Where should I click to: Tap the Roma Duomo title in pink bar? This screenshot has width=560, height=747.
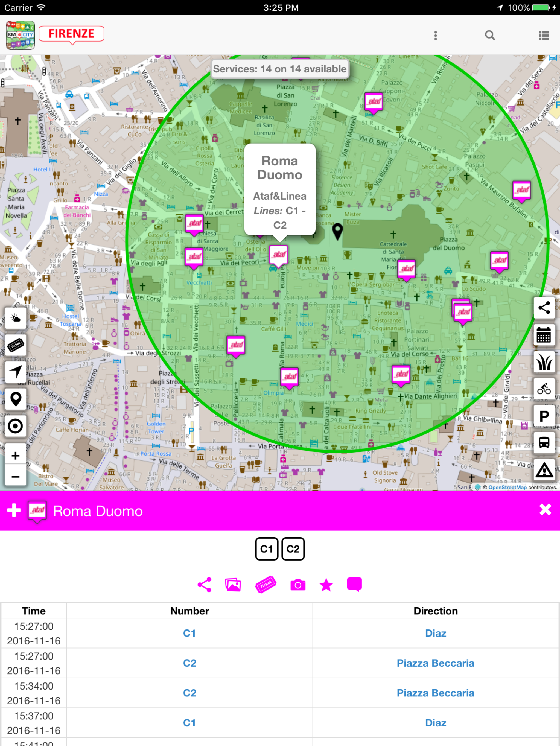click(98, 511)
